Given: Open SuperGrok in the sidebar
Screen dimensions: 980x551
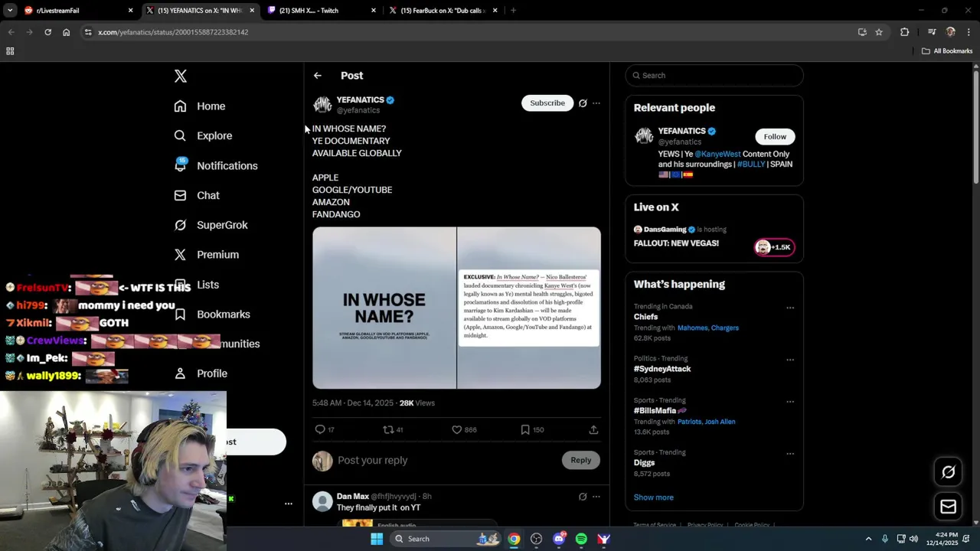Looking at the screenshot, I should (211, 225).
